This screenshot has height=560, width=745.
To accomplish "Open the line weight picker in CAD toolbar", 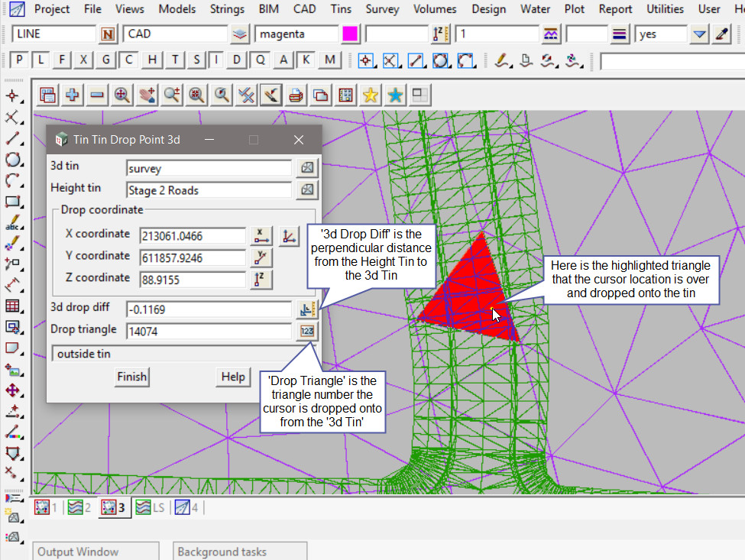I will click(x=620, y=34).
